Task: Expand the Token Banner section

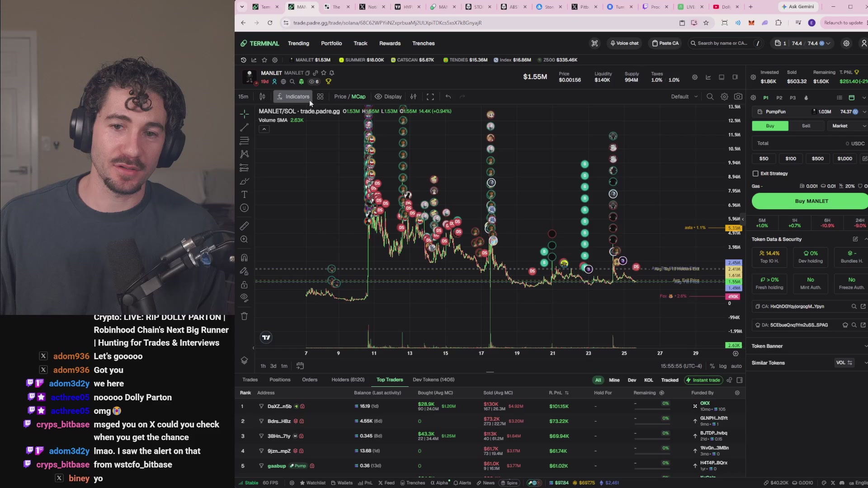Action: pos(809,346)
